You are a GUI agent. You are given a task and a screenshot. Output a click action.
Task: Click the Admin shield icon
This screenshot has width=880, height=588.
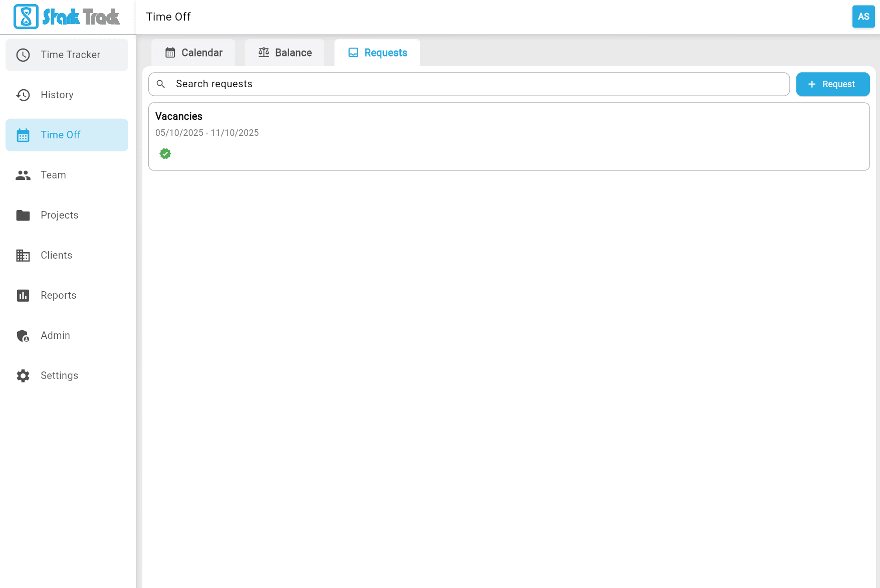[23, 335]
